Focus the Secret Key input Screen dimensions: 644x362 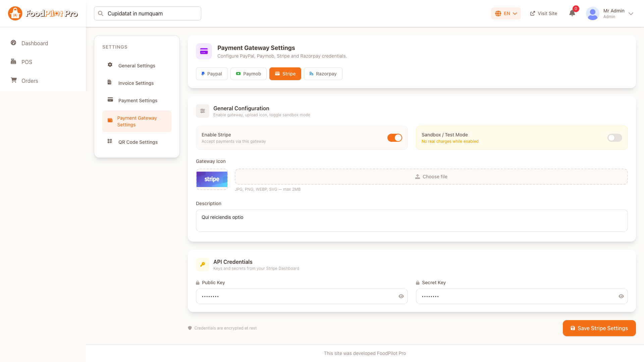click(x=522, y=296)
